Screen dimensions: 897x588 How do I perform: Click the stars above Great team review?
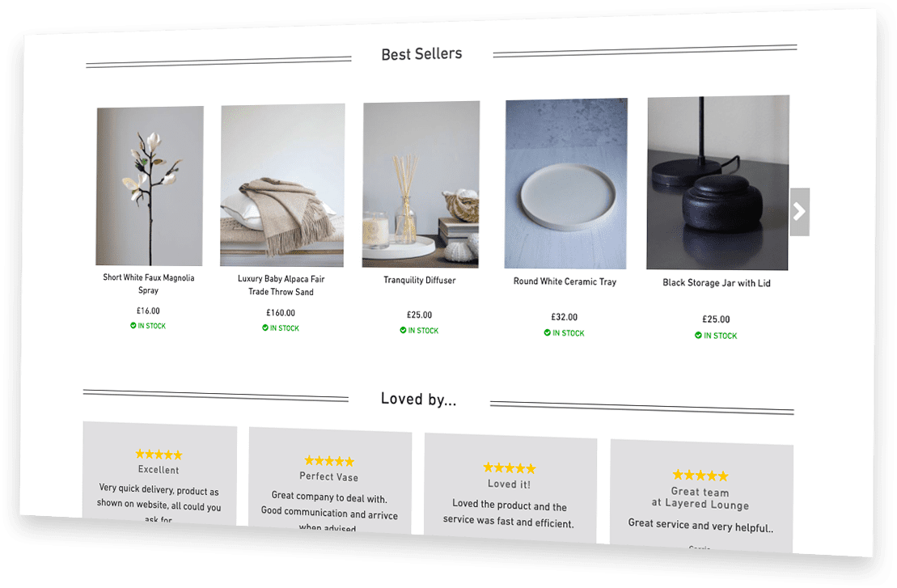[x=700, y=476]
